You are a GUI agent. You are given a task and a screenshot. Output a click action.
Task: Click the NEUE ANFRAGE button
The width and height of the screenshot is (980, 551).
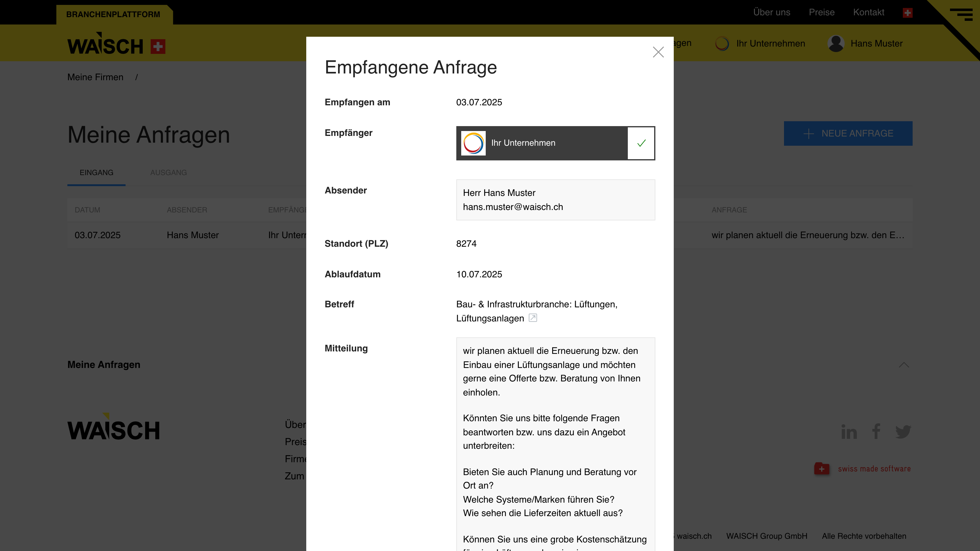coord(848,133)
